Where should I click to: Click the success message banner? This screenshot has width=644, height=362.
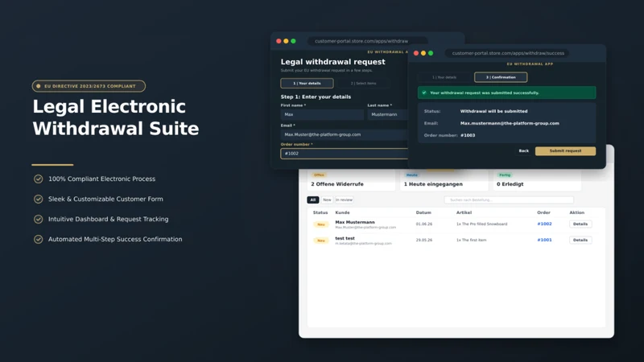coord(507,93)
